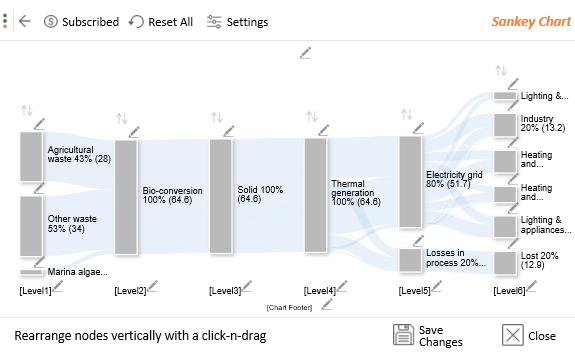
Task: Click Save Changes button
Action: (428, 335)
